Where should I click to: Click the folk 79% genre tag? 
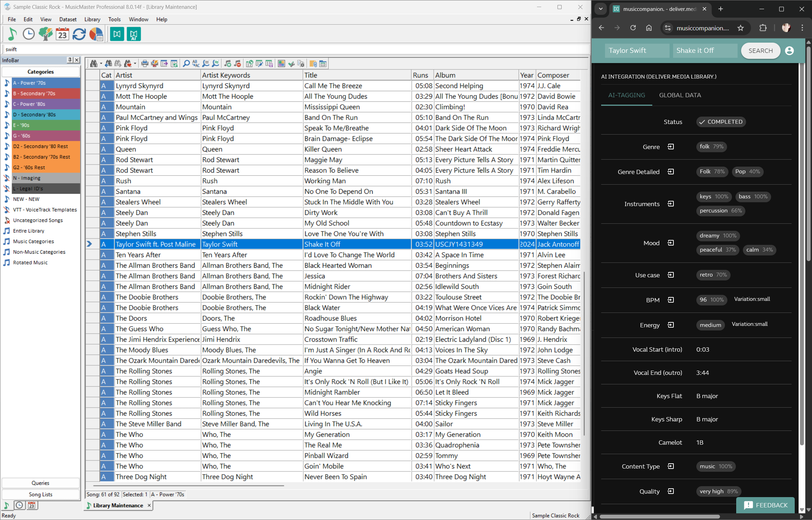[x=711, y=147]
